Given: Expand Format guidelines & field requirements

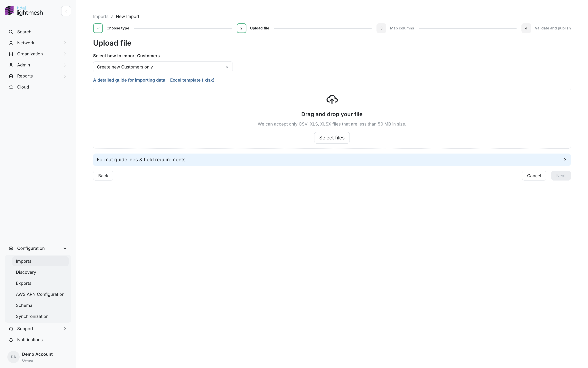Looking at the screenshot, I should [332, 160].
